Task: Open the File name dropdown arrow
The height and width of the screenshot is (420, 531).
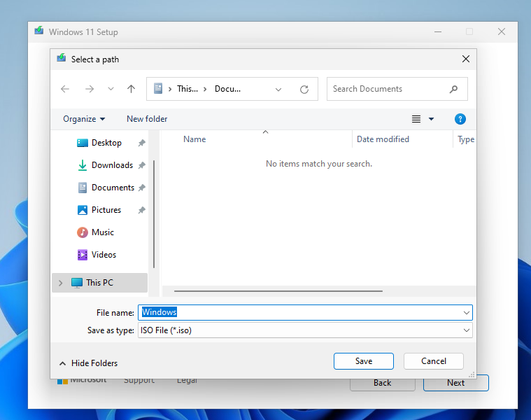Action: tap(467, 313)
